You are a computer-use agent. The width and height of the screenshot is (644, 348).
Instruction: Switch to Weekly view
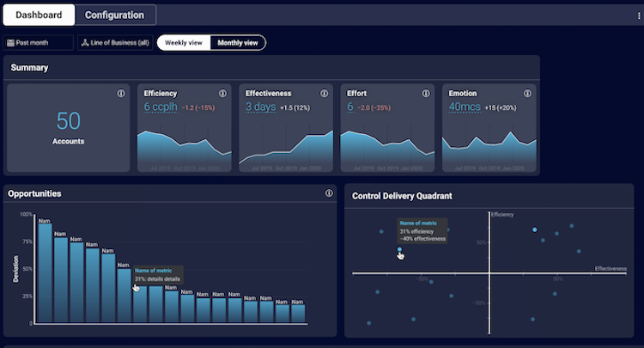(x=184, y=43)
